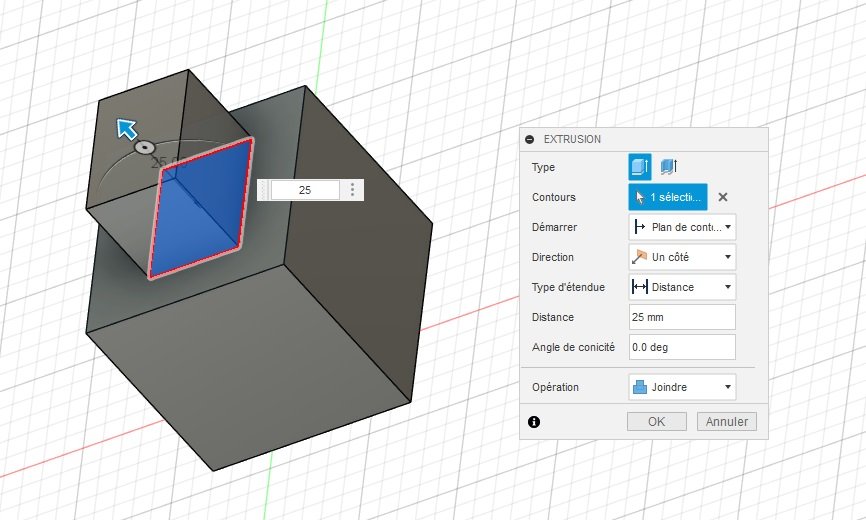Open options menu beside the 25 value

click(x=352, y=190)
